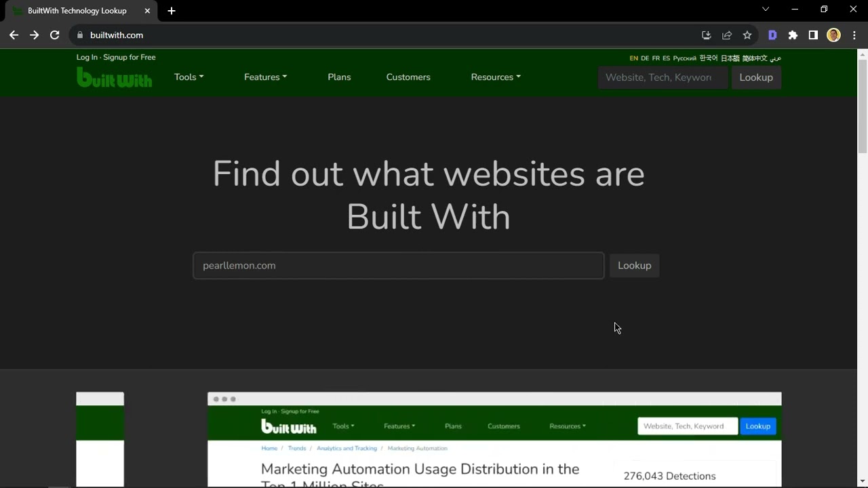
Task: Click the header Lookup button
Action: tap(756, 77)
